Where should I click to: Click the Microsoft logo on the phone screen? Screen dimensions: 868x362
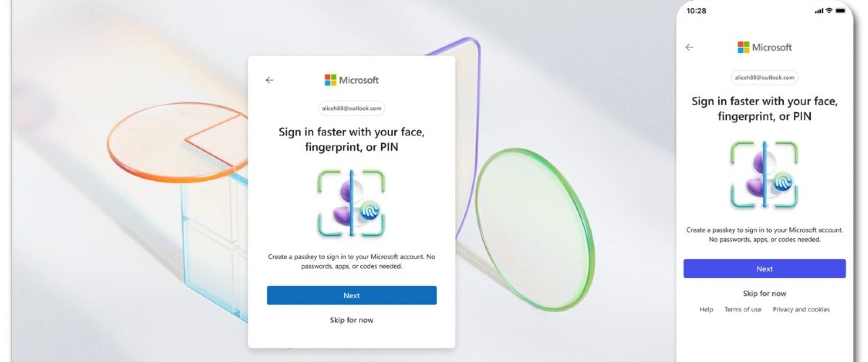(765, 47)
